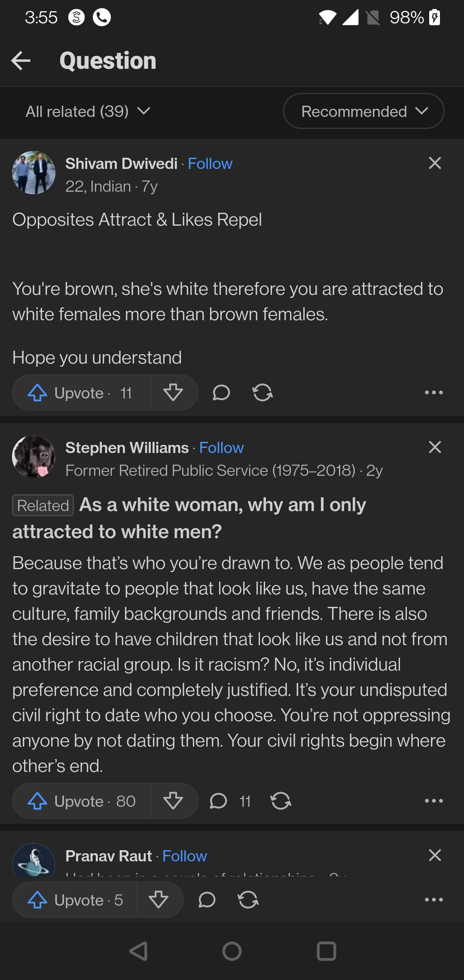This screenshot has width=464, height=980.
Task: Upvote Stephen Williams' answer with 80 votes
Action: pos(82,801)
